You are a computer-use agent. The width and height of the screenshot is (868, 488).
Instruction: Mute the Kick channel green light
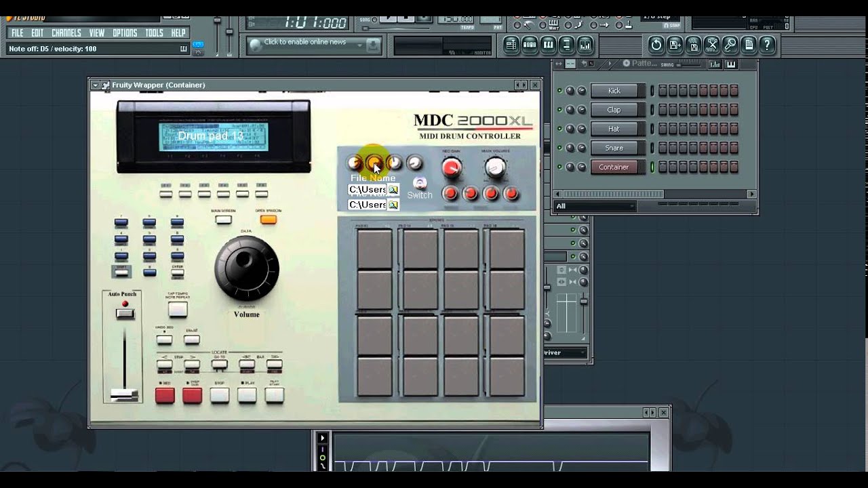559,91
